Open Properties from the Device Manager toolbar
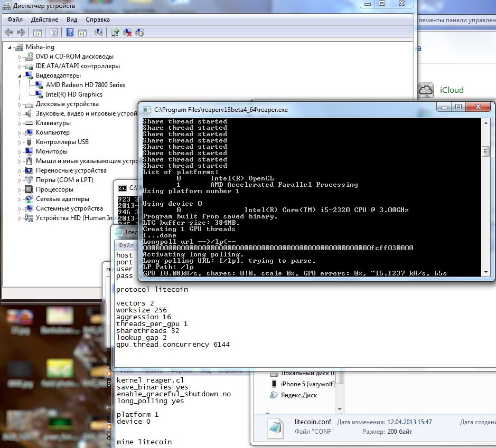The height and width of the screenshot is (448, 496). coord(53,32)
